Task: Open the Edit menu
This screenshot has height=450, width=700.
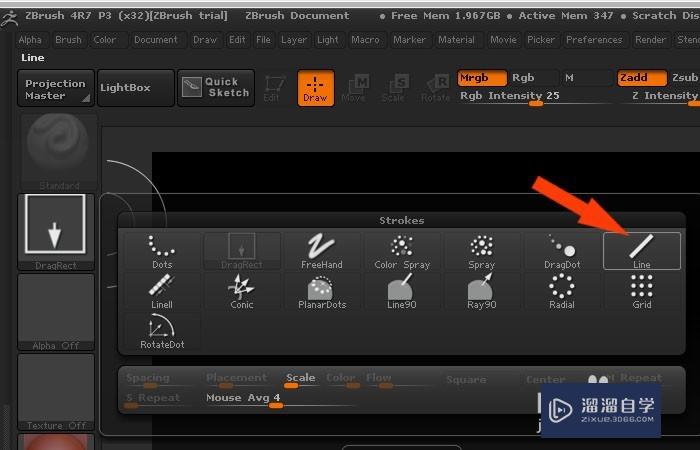Action: pyautogui.click(x=237, y=40)
